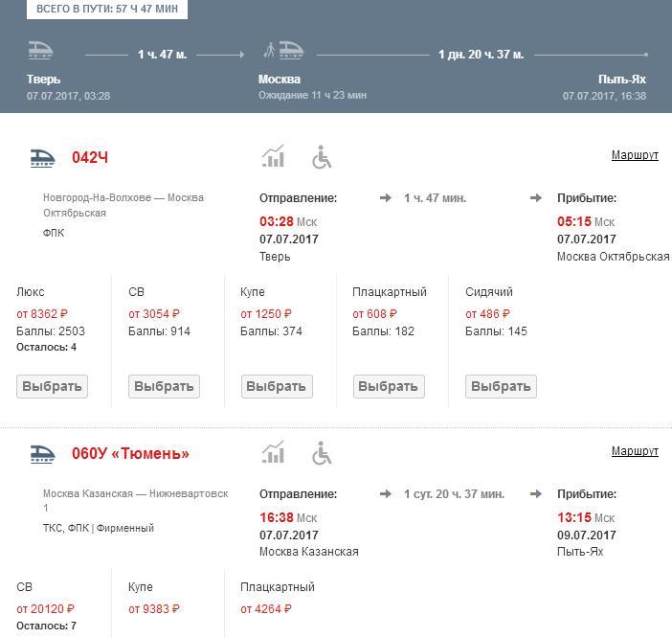The image size is (672, 638).
Task: Click the train icon above Тверь
Action: tap(40, 50)
